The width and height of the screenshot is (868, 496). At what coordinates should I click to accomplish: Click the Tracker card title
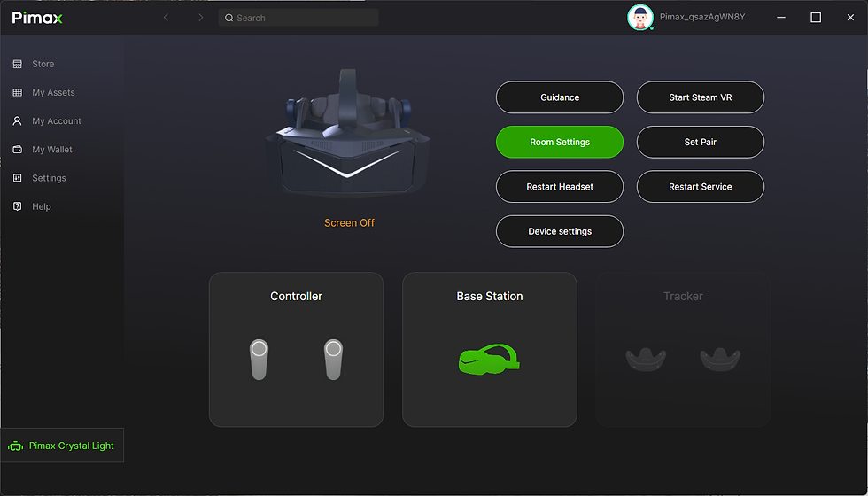[683, 296]
